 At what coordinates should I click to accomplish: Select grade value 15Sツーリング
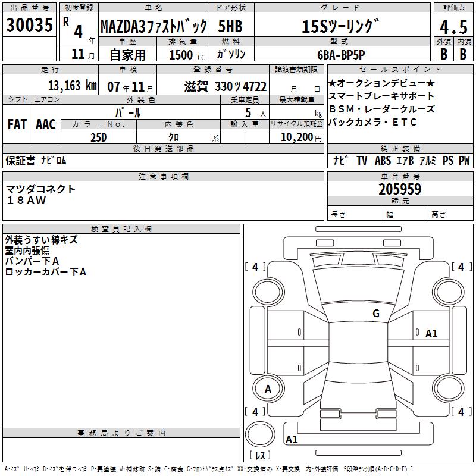(340, 26)
